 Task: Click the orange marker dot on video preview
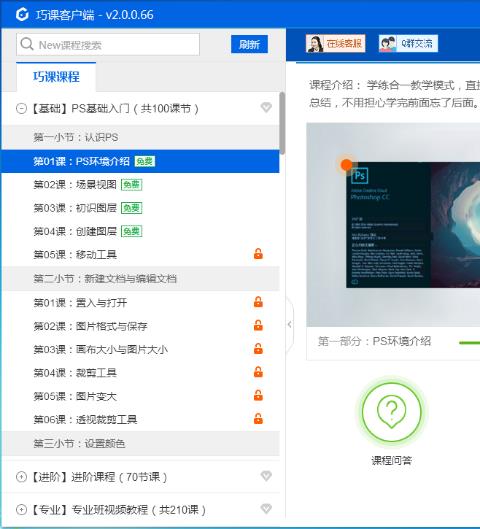click(346, 165)
